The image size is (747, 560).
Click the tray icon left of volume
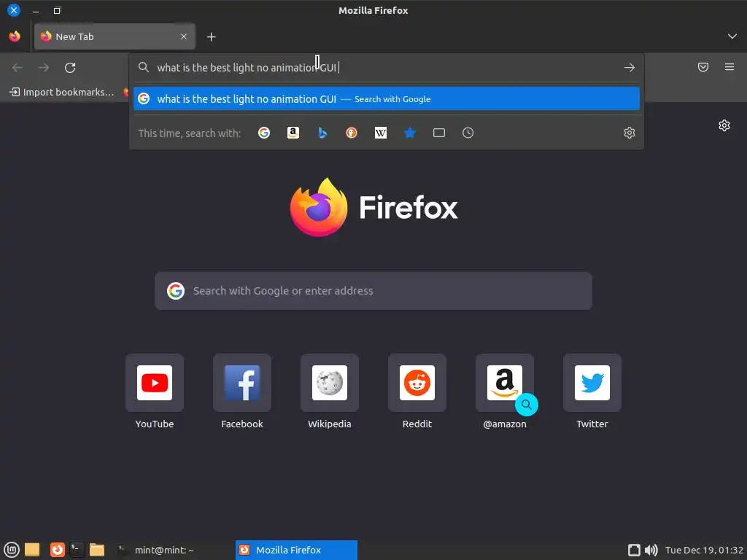(634, 550)
